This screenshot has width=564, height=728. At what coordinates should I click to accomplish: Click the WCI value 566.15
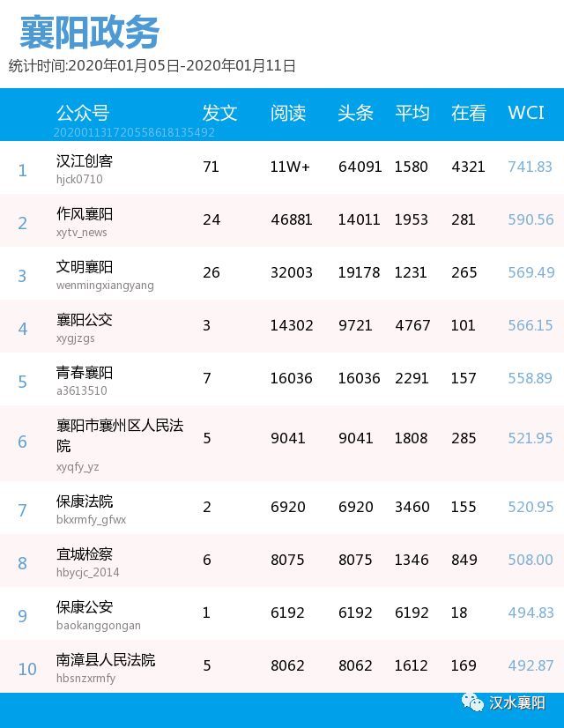[531, 325]
